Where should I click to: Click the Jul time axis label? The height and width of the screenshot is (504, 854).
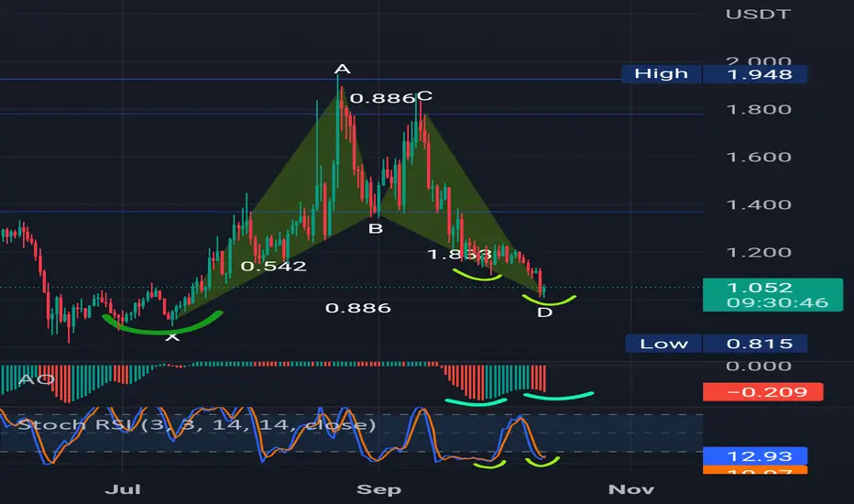coord(123,489)
